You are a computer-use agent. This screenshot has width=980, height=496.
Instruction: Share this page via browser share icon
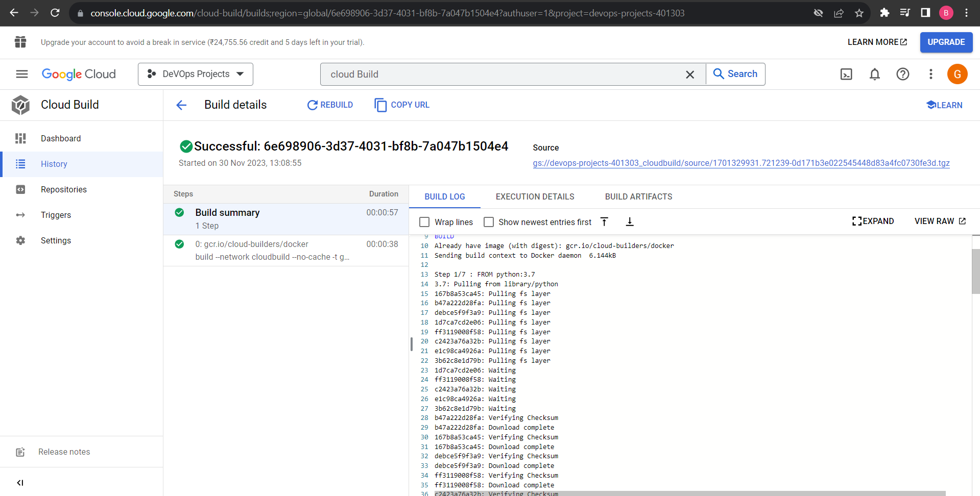point(839,13)
